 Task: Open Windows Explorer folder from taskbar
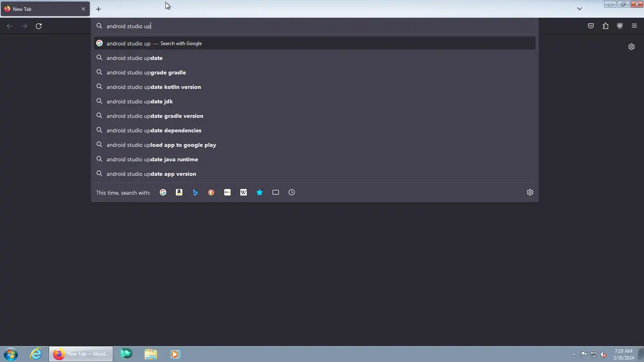151,354
